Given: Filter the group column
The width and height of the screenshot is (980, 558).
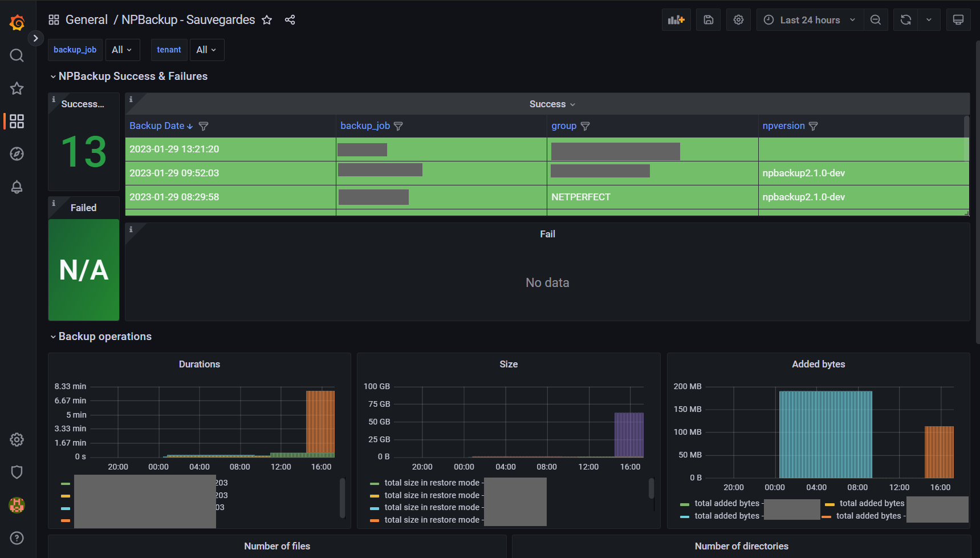Looking at the screenshot, I should tap(585, 126).
